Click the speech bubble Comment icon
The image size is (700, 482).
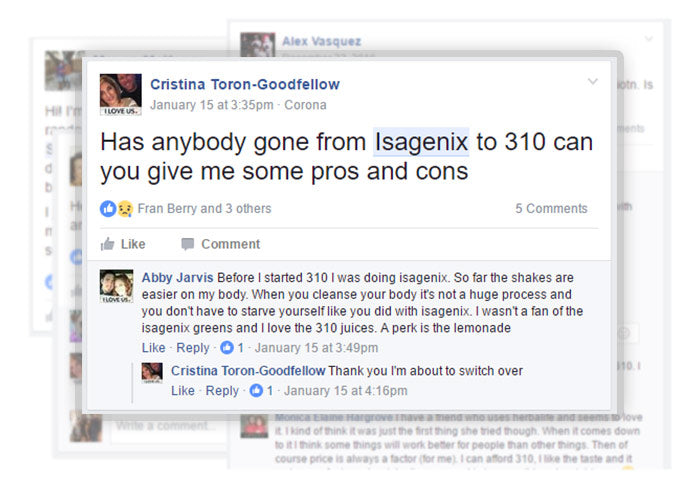(188, 244)
